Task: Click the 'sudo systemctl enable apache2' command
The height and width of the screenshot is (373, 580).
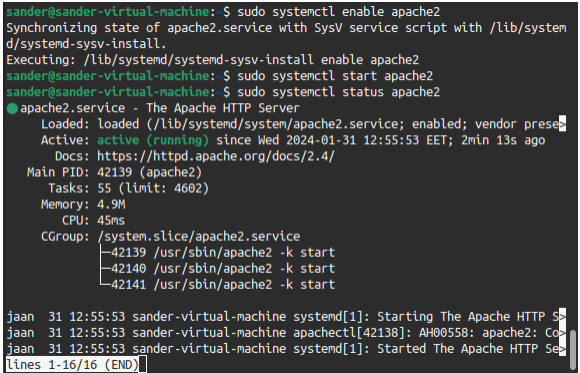Action: tap(338, 12)
